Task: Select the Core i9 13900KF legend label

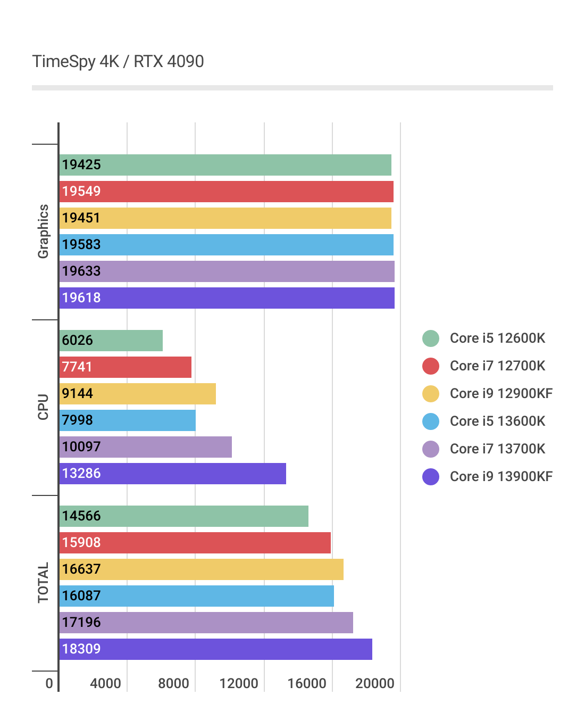Action: pos(501,477)
